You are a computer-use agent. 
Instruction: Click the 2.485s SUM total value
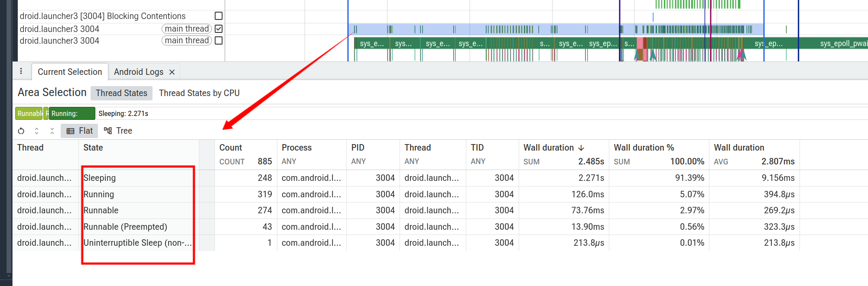591,161
